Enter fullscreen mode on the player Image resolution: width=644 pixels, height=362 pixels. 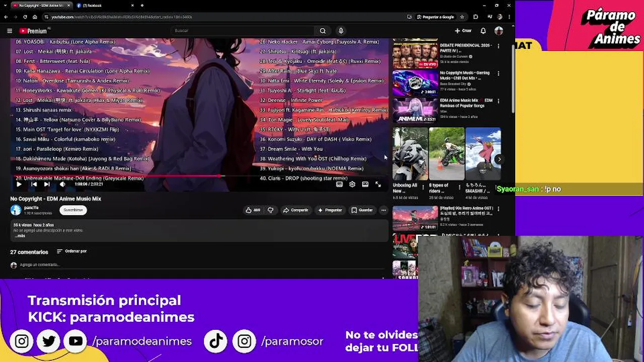point(378,184)
